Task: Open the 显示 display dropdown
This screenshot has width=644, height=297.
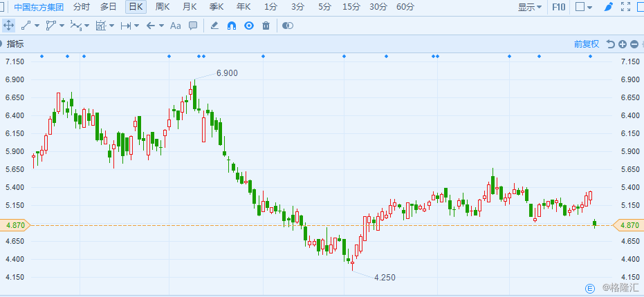Action: point(530,7)
